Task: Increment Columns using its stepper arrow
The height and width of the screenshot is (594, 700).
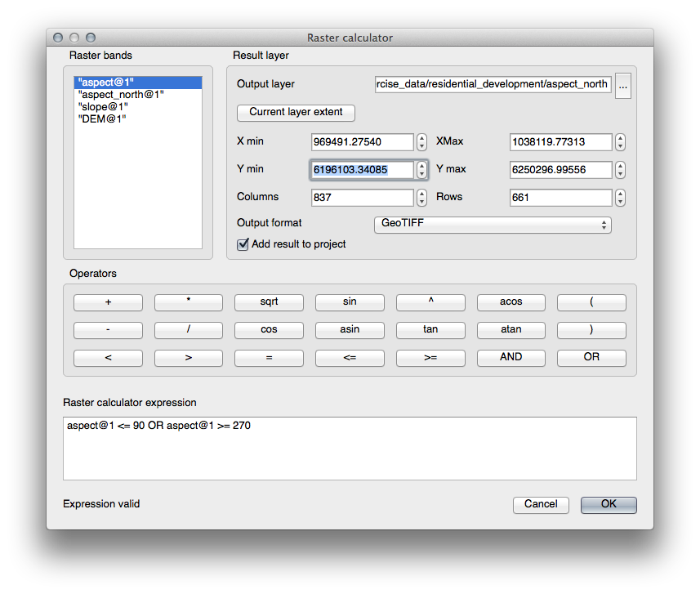Action: (421, 194)
